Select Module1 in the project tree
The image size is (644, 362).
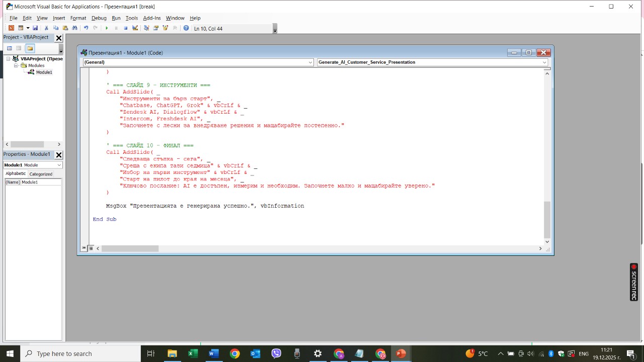(x=44, y=72)
